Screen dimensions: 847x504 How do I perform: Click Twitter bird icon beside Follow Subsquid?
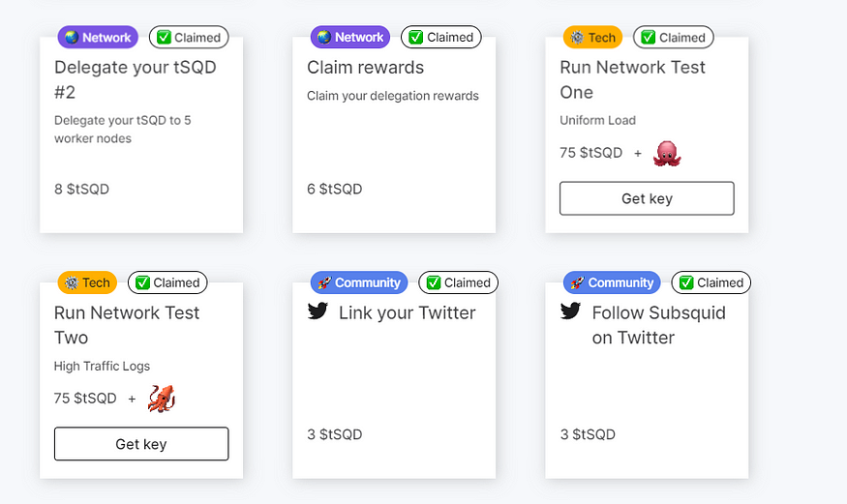pyautogui.click(x=570, y=311)
